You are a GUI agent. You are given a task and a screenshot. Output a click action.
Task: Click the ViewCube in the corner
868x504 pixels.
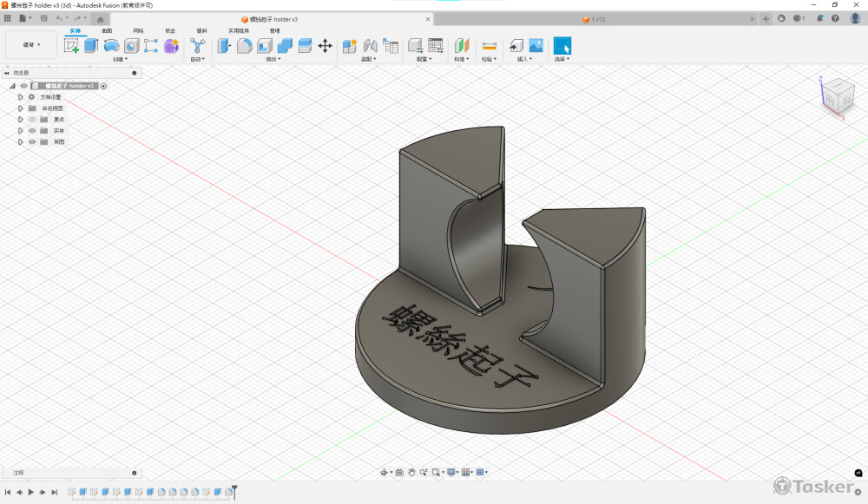(837, 95)
